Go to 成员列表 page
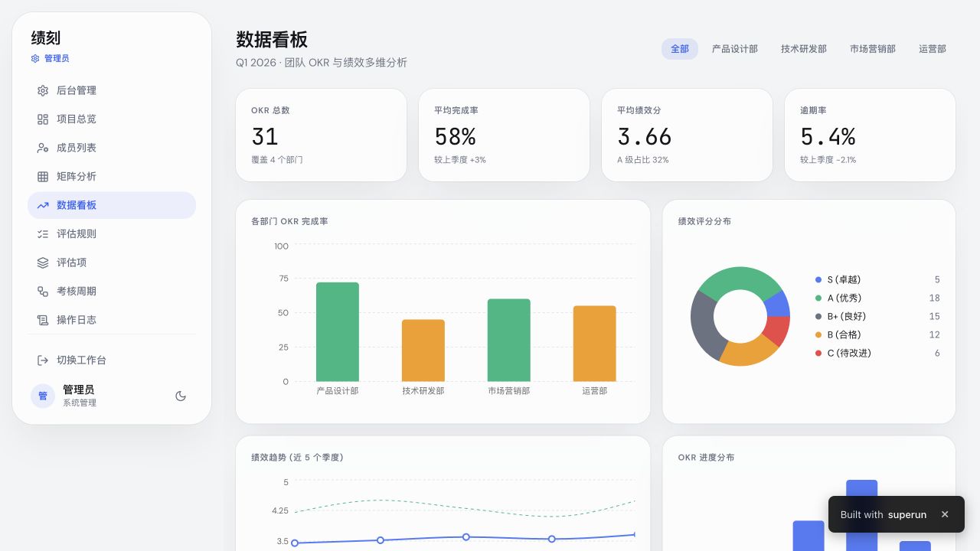Viewport: 980px width, 551px height. point(112,148)
